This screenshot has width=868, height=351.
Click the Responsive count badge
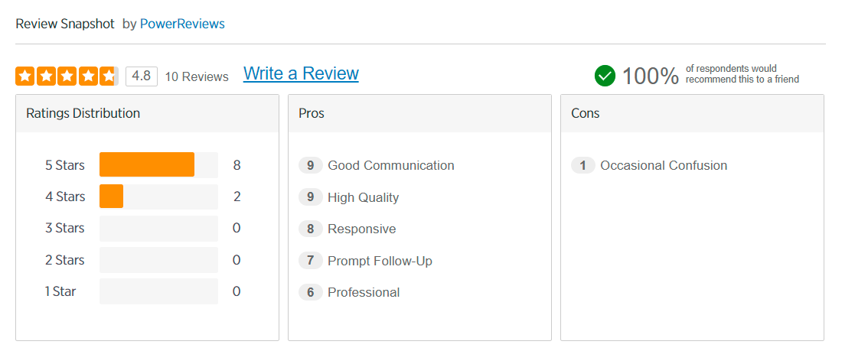[310, 229]
